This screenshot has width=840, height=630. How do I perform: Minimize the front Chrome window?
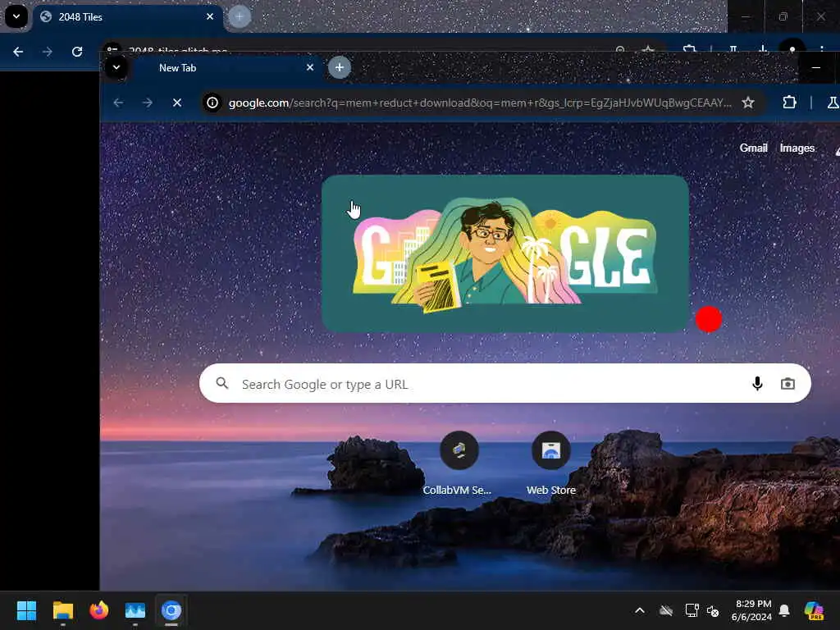tap(816, 67)
